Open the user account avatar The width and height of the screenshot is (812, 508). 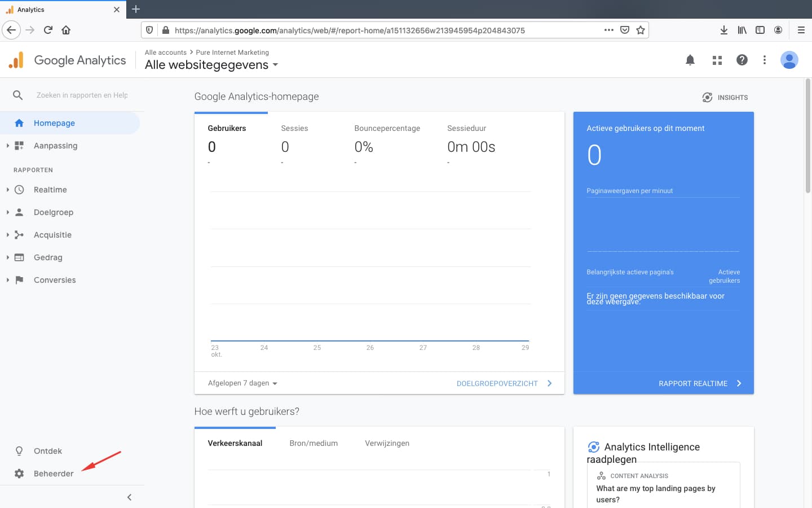(x=789, y=60)
